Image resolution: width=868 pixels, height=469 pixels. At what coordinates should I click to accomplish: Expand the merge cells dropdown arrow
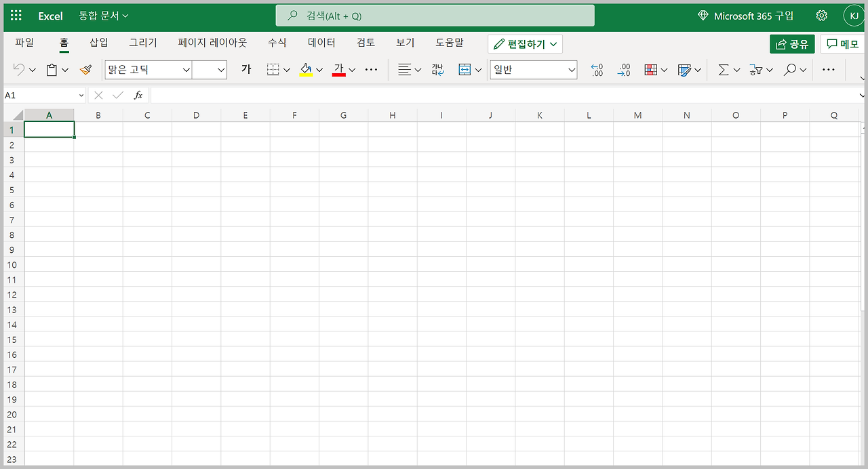478,70
